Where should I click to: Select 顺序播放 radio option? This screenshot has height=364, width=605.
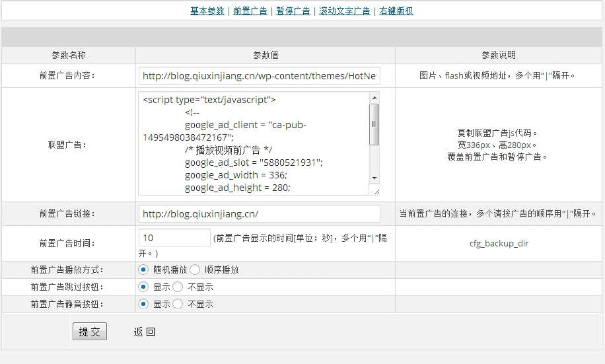195,270
